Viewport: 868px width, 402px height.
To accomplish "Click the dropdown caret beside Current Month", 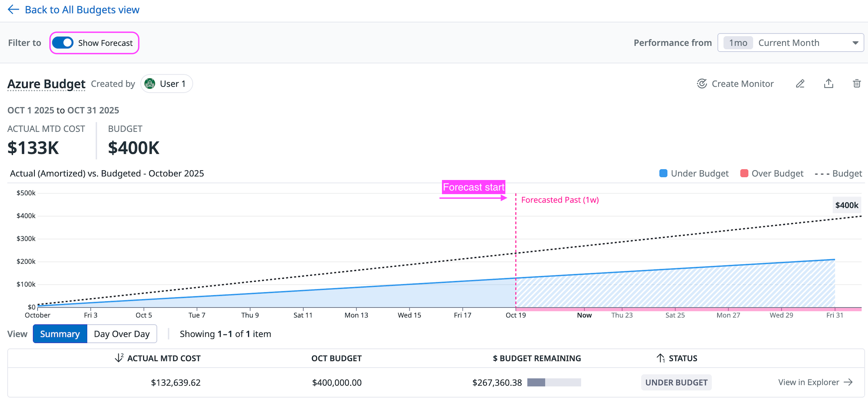I will (x=855, y=43).
